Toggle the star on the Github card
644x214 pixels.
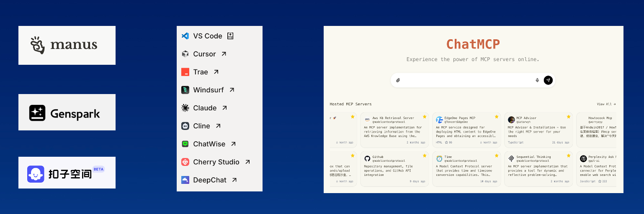point(425,155)
